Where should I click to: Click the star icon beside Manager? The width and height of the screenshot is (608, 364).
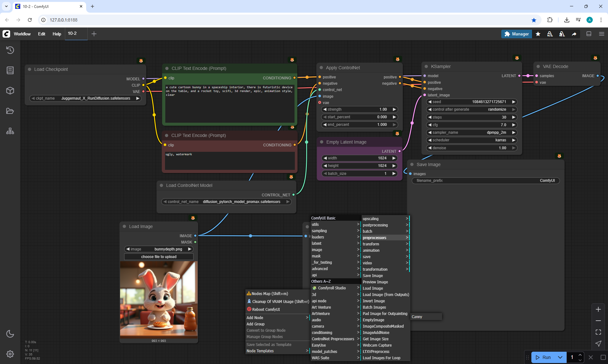point(538,34)
